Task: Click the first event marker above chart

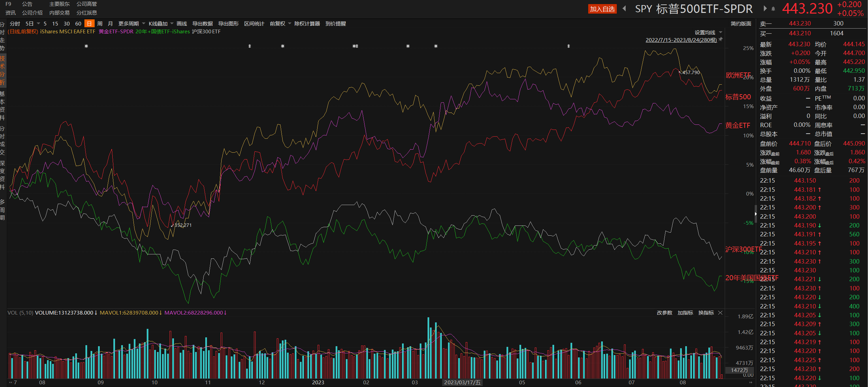Action: pyautogui.click(x=86, y=46)
